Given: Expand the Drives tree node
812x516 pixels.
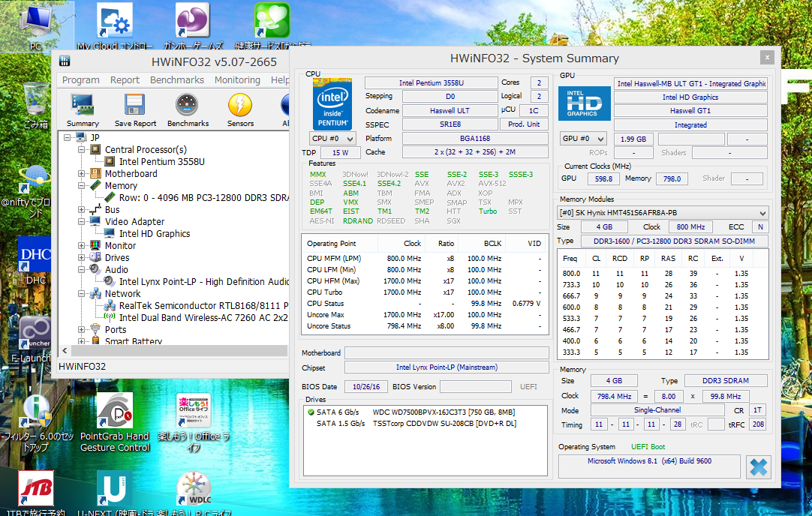Looking at the screenshot, I should (81, 258).
